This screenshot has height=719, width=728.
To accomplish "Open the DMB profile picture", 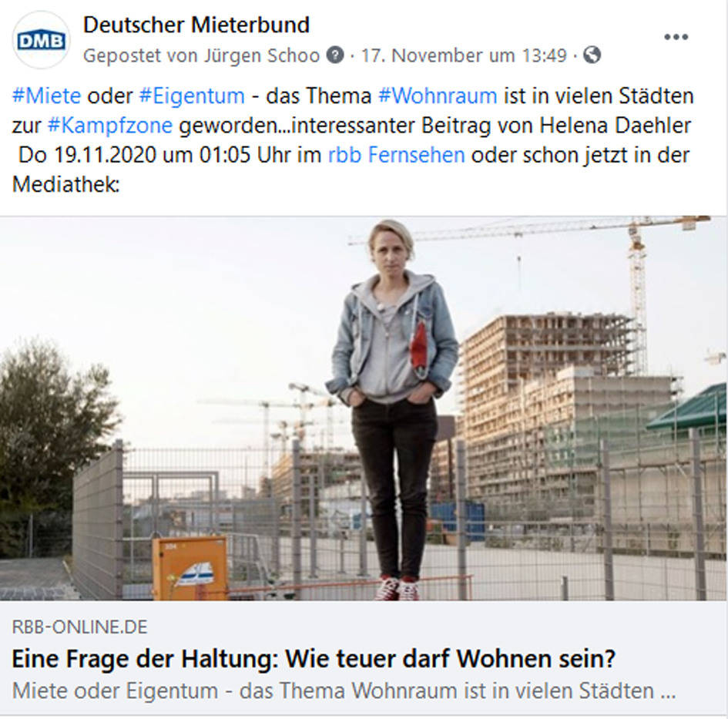I will pyautogui.click(x=42, y=40).
